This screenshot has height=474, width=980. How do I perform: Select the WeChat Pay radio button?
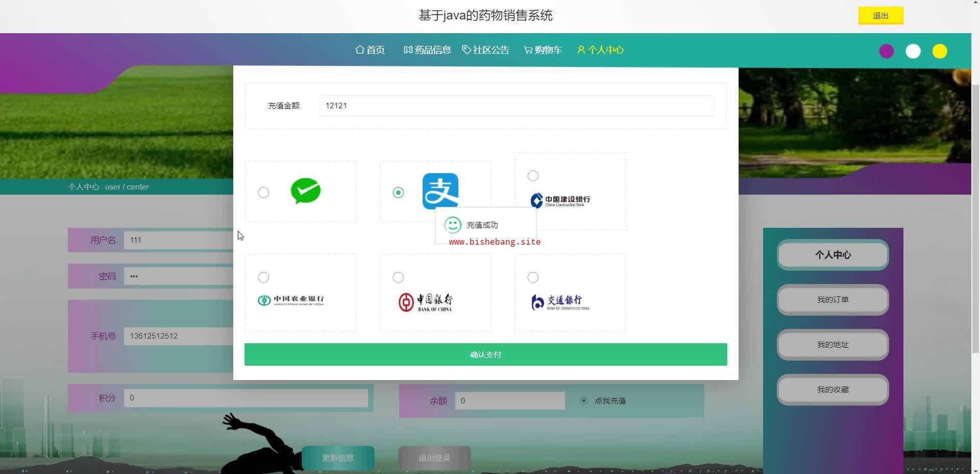[263, 193]
